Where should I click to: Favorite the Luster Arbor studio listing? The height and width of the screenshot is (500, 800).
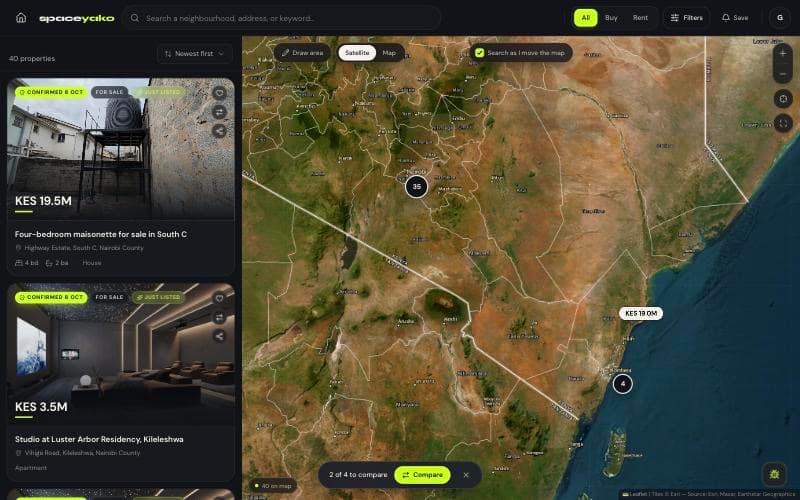(219, 298)
